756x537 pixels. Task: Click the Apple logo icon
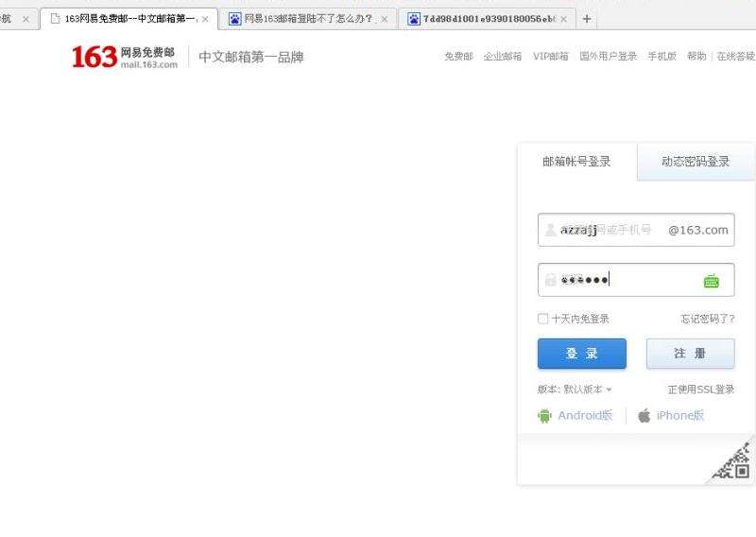pos(644,415)
